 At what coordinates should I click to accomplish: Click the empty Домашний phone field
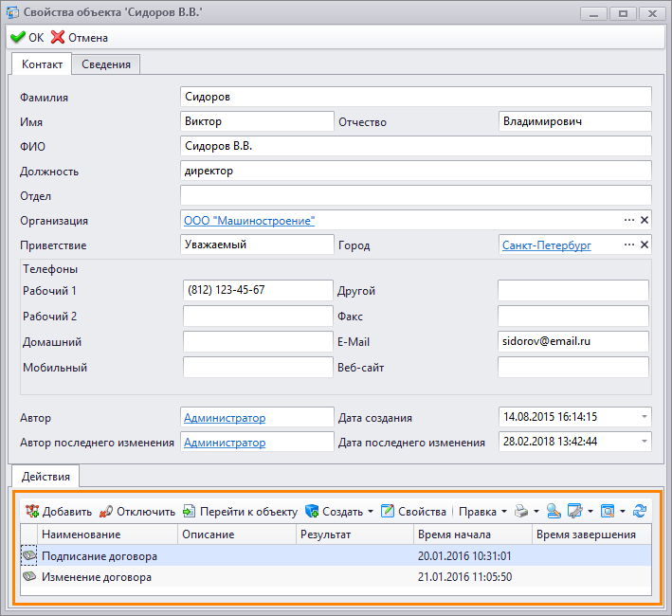pyautogui.click(x=258, y=342)
